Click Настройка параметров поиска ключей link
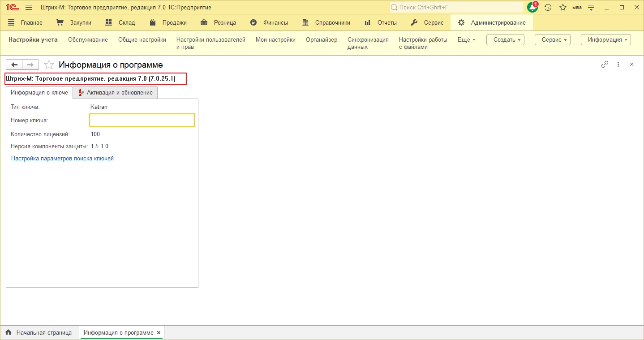The image size is (644, 340). point(62,159)
